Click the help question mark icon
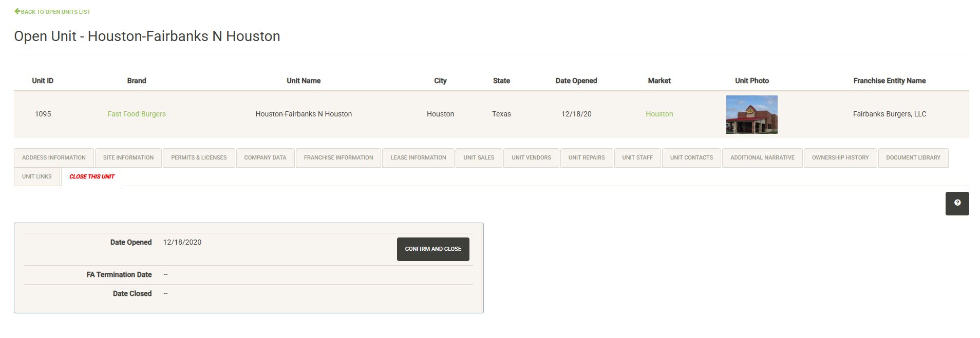This screenshot has height=338, width=980. pos(957,203)
